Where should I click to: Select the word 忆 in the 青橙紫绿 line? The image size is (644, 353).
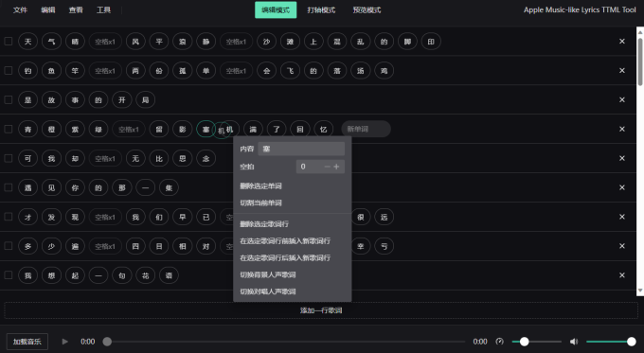coord(324,129)
